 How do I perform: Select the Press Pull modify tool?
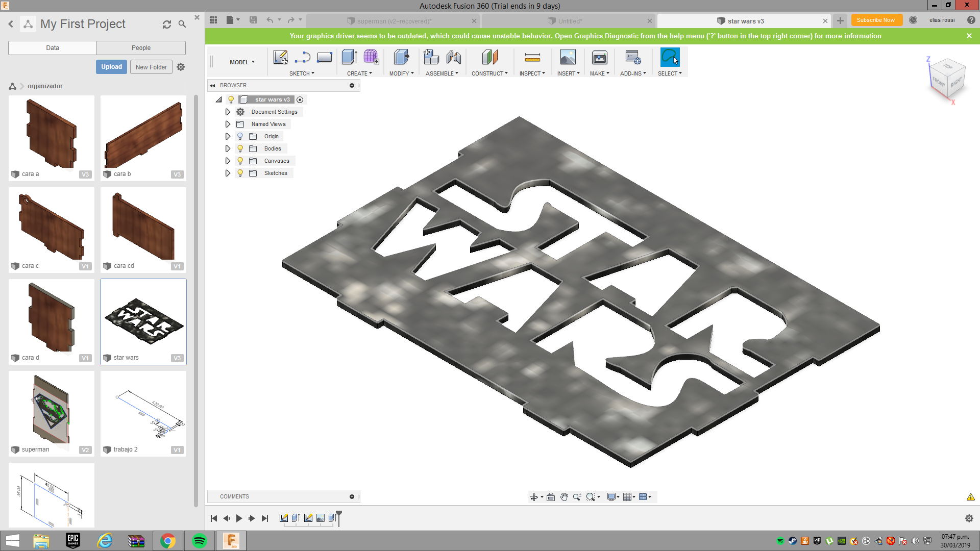tap(402, 57)
